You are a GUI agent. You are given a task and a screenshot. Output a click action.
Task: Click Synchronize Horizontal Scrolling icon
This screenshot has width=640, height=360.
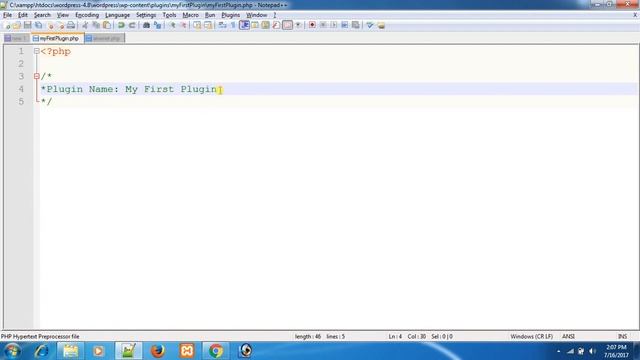(208, 25)
